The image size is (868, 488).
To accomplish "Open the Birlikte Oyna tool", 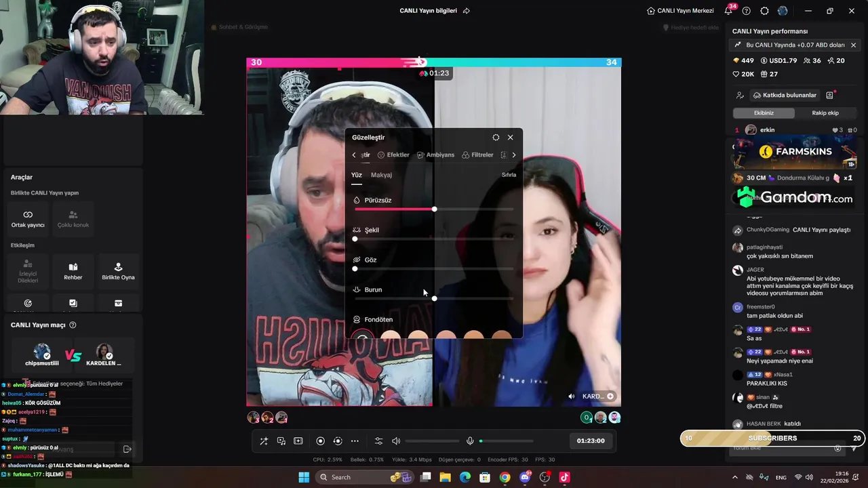I will click(x=118, y=271).
